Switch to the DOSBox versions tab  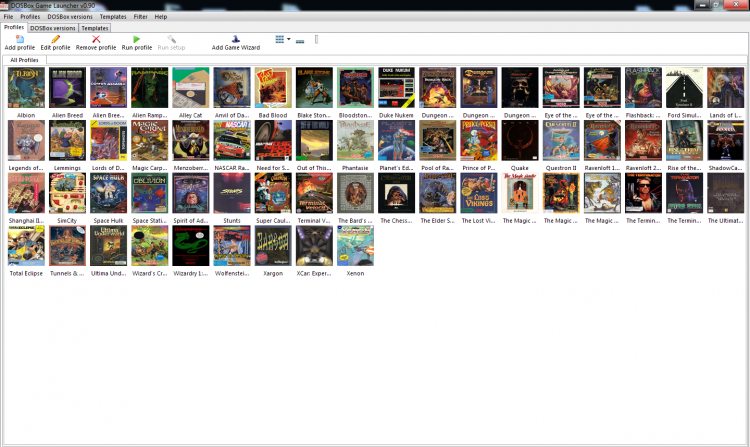tap(53, 28)
